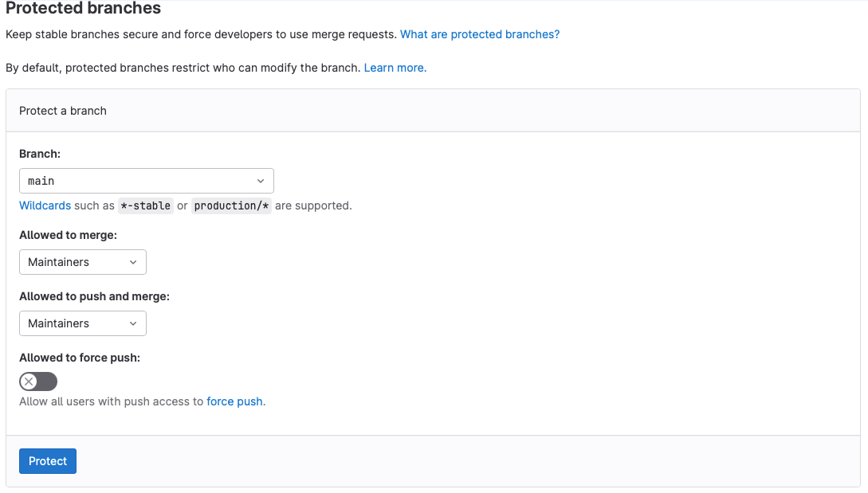Click the chevron icon in Allowed to merge
Viewport: 868px width, 493px height.
[132, 262]
